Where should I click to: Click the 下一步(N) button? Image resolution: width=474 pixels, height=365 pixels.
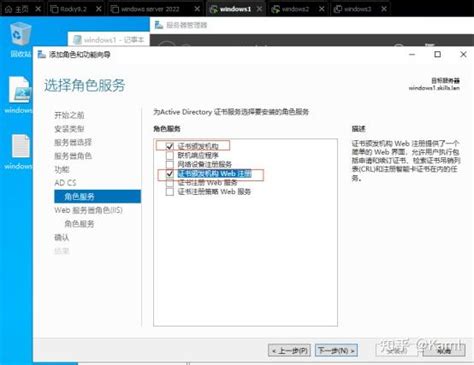[336, 350]
